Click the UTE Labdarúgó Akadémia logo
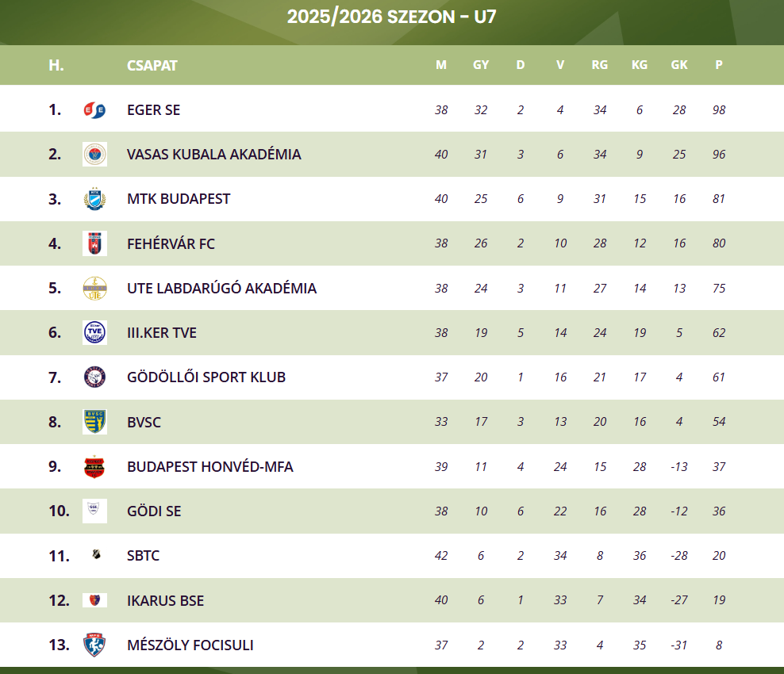Image resolution: width=784 pixels, height=674 pixels. [94, 288]
